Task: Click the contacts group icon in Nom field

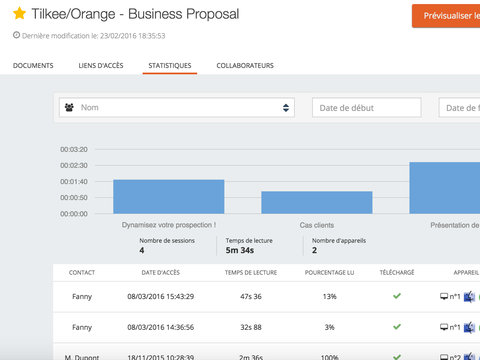Action: point(69,107)
